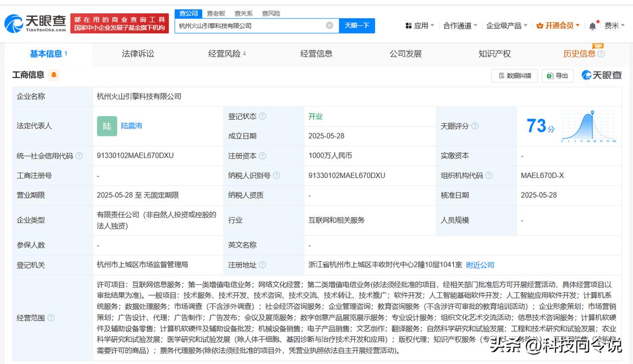The height and width of the screenshot is (364, 633).
Task: Switch to the 经营信息 tab
Action: click(316, 54)
